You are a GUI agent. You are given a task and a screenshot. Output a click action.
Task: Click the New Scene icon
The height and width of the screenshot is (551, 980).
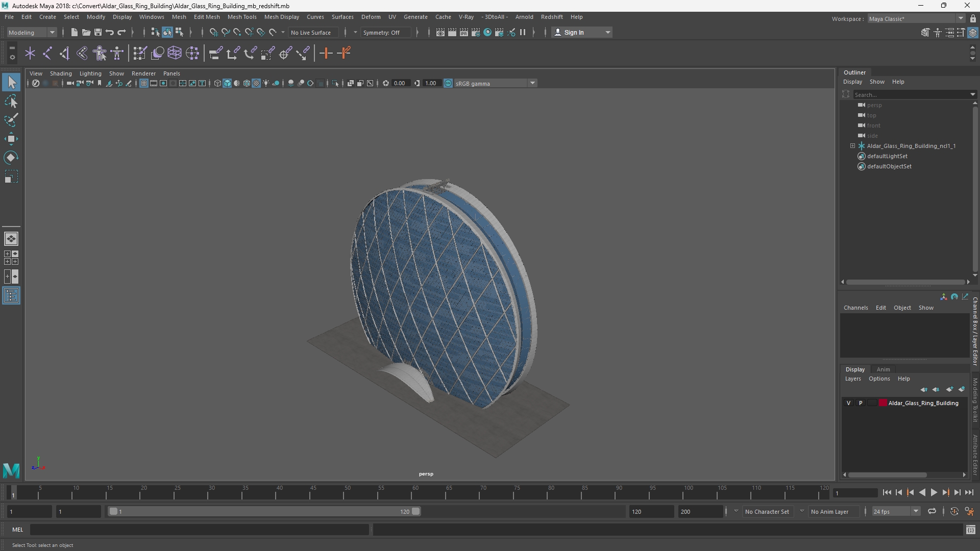tap(75, 32)
